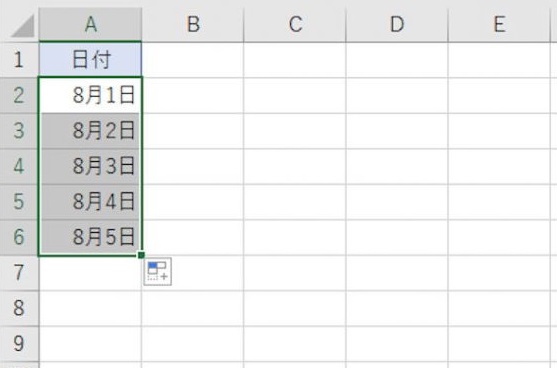
Task: Select the cell containing 8月3日
Action: [90, 166]
